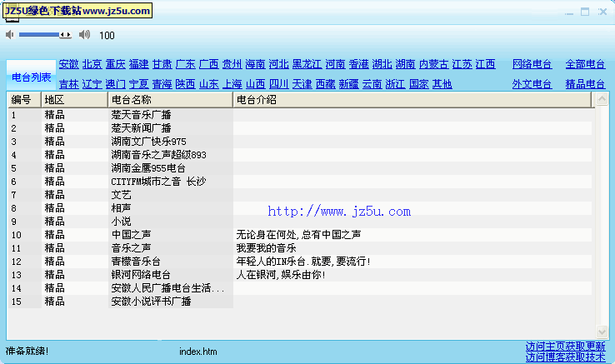This screenshot has height=364, width=615.
Task: Open the 网络电台 list
Action: 532,64
